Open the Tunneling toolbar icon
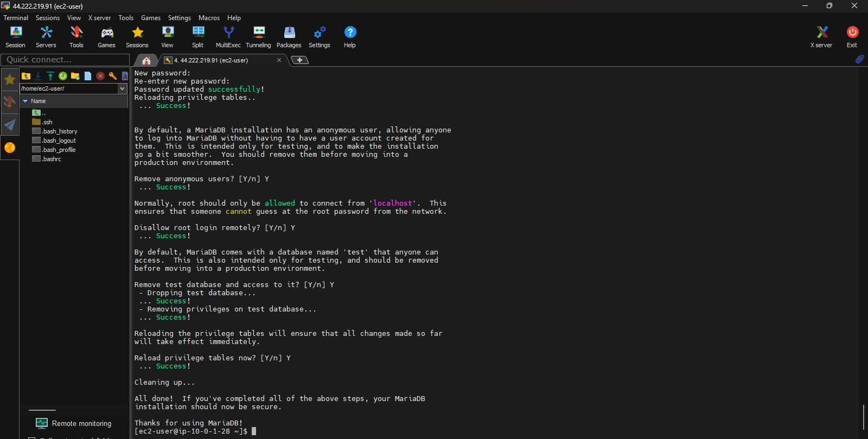Screen dimensions: 868x439 point(259,37)
